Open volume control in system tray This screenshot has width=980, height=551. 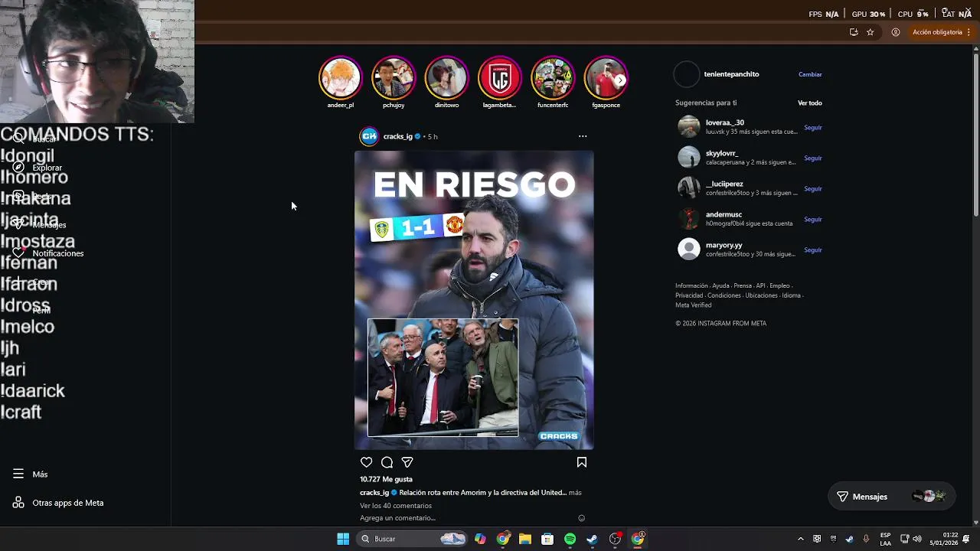pos(917,539)
